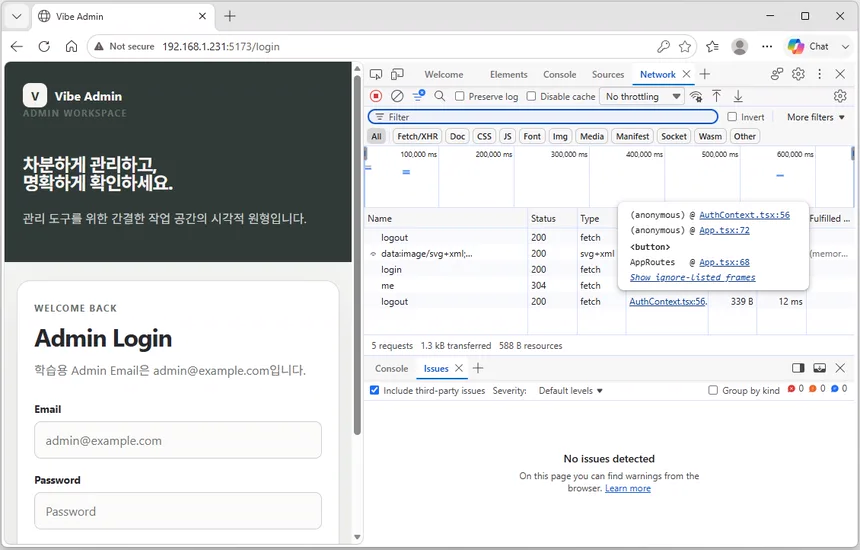
Task: Toggle device emulation icon in DevTools
Action: [397, 75]
